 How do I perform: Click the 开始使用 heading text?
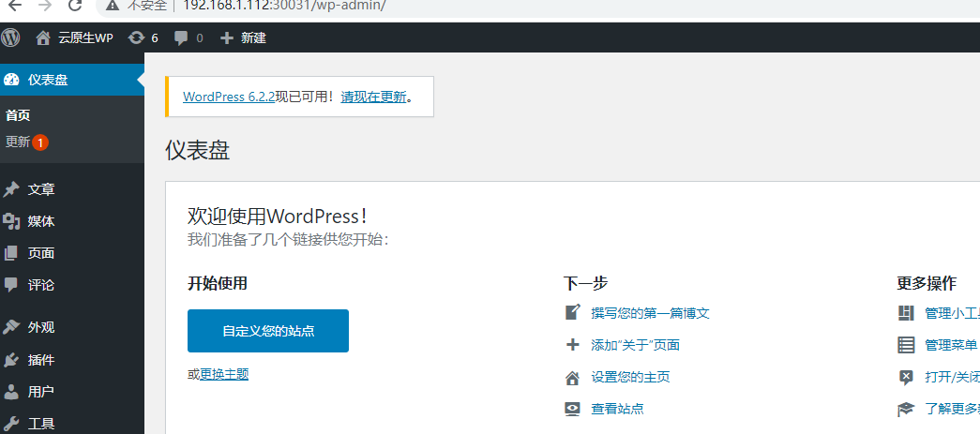pos(218,283)
